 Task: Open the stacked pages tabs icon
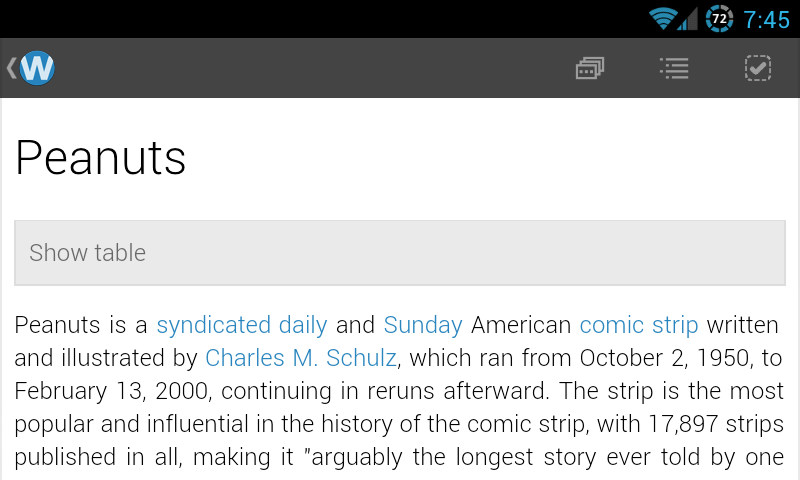point(589,68)
